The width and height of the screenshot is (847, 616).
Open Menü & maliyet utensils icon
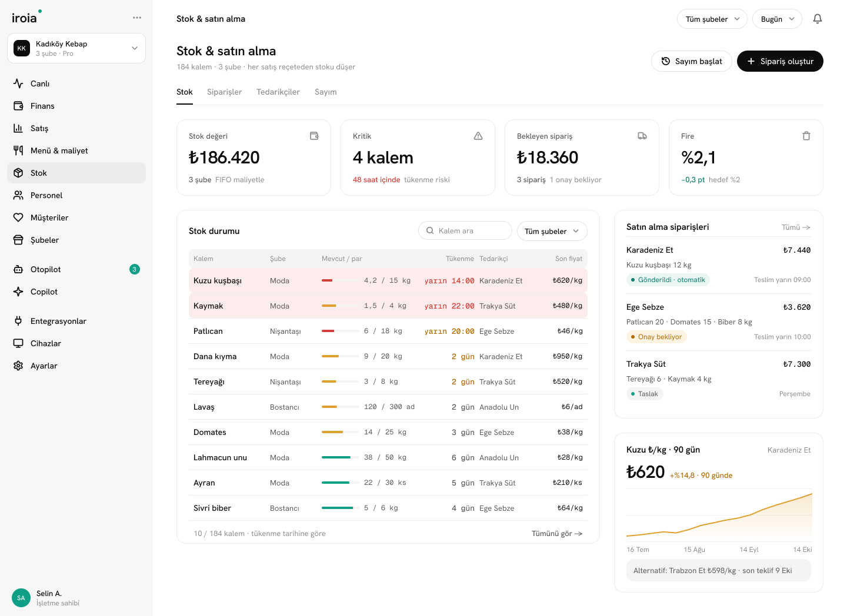pyautogui.click(x=18, y=150)
